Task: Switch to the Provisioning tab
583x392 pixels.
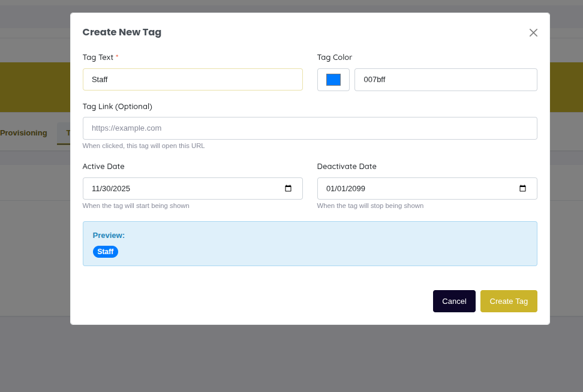Action: (x=23, y=132)
